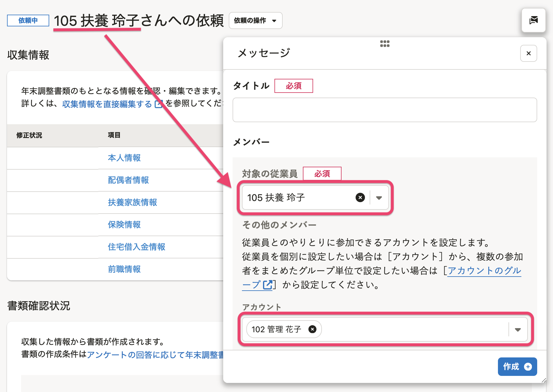Remove the 102 管理 花子 account chip
Image resolution: width=553 pixels, height=392 pixels.
coord(313,329)
